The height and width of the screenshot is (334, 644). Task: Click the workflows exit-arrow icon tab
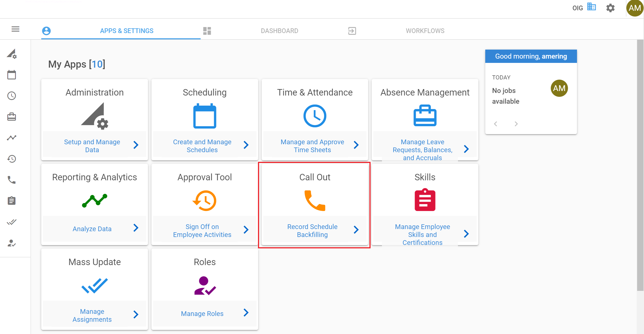352,31
